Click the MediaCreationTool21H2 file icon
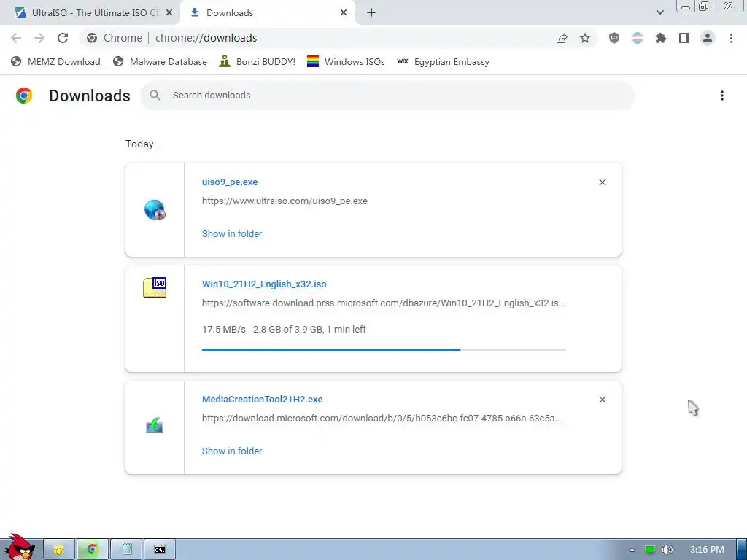The image size is (747, 560). pos(155,425)
